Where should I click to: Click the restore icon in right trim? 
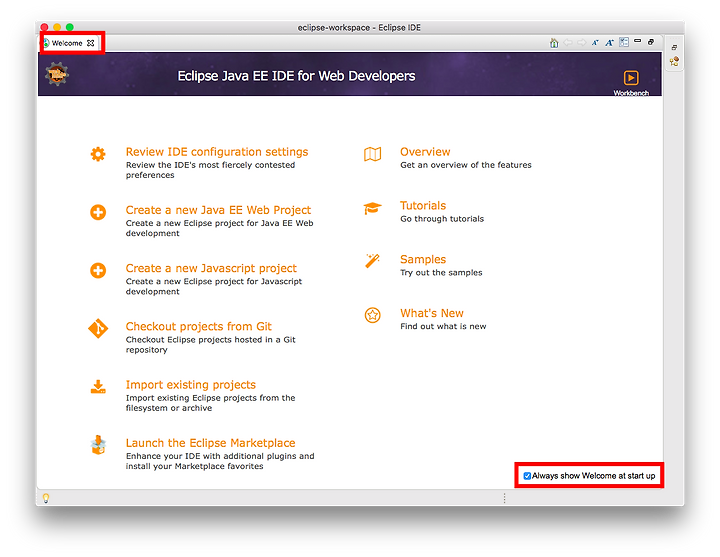(674, 47)
